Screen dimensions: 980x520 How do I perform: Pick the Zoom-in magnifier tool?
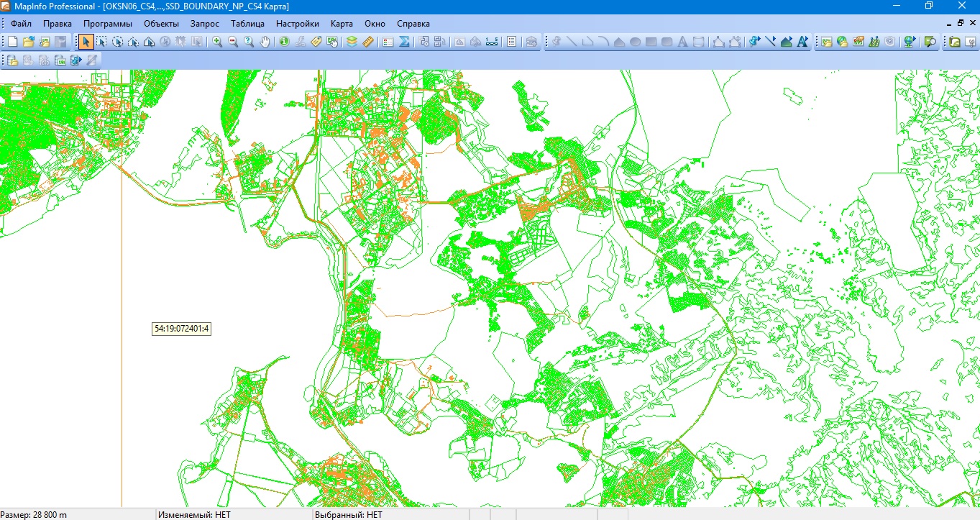tap(217, 42)
